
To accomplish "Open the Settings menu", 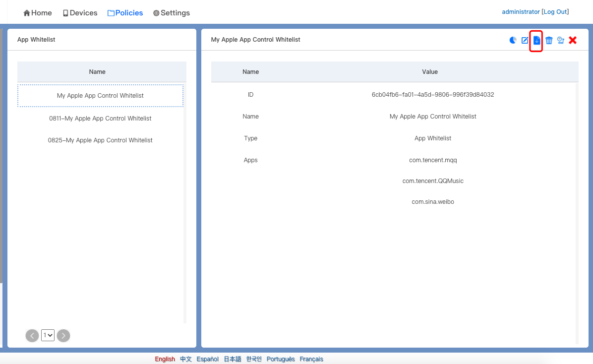I will [x=172, y=13].
